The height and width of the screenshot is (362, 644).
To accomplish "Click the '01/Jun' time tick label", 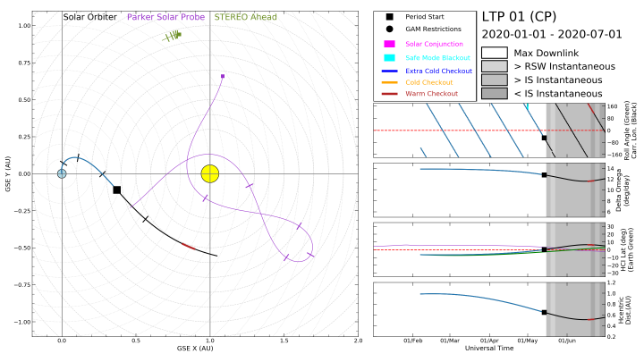I will coord(567,341).
